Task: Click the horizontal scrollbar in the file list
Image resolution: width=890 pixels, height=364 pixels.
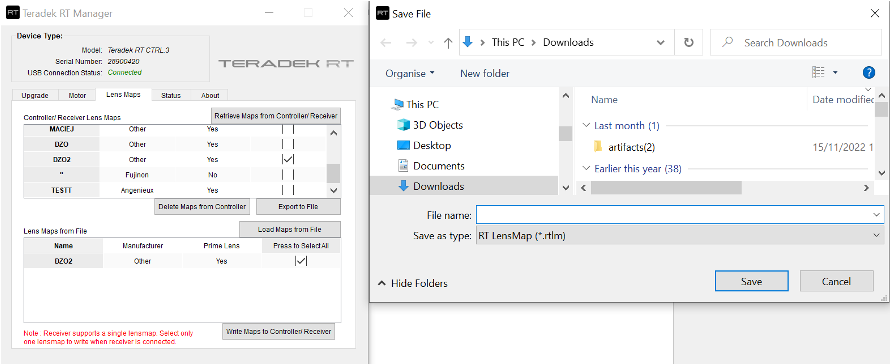Action: pos(666,187)
